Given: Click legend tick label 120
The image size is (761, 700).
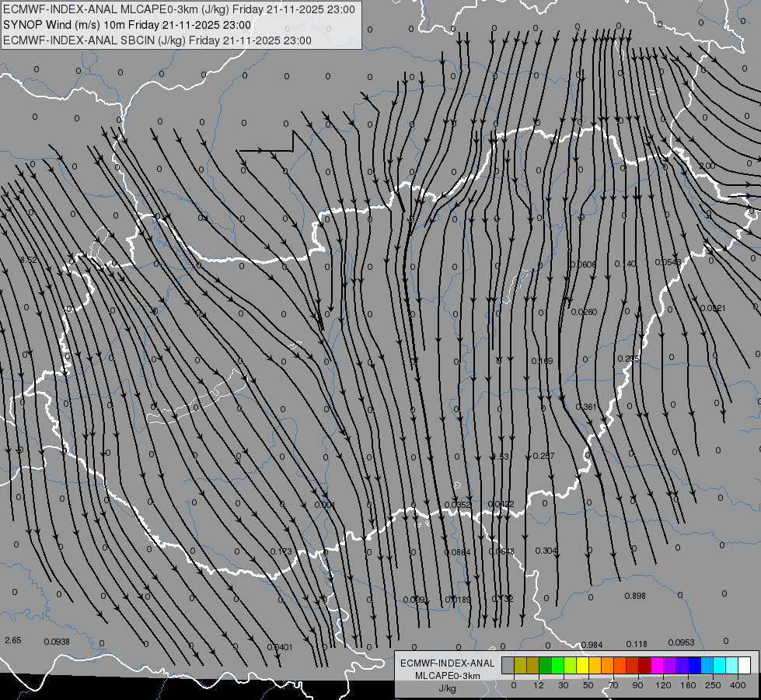Looking at the screenshot, I should click(x=663, y=685).
